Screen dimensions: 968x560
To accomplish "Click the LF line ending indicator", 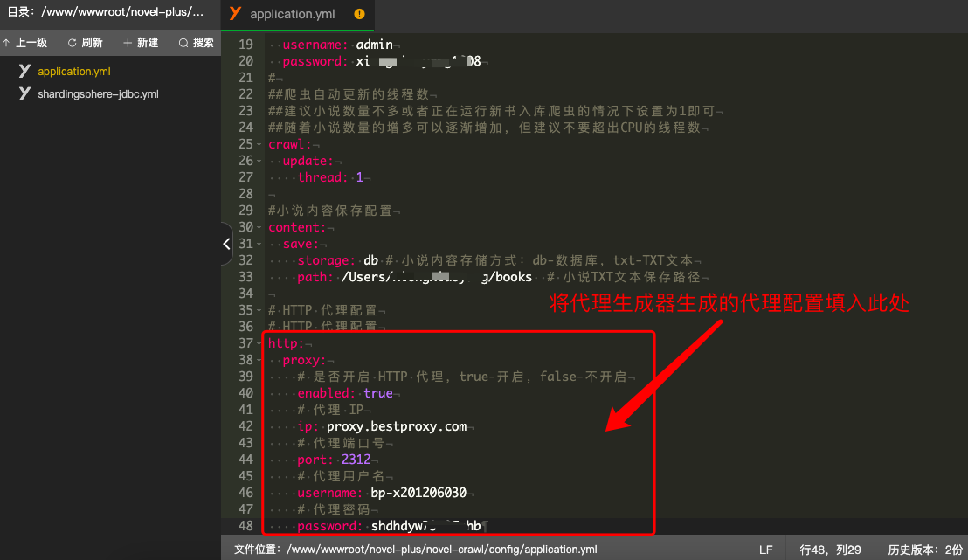I will [765, 550].
